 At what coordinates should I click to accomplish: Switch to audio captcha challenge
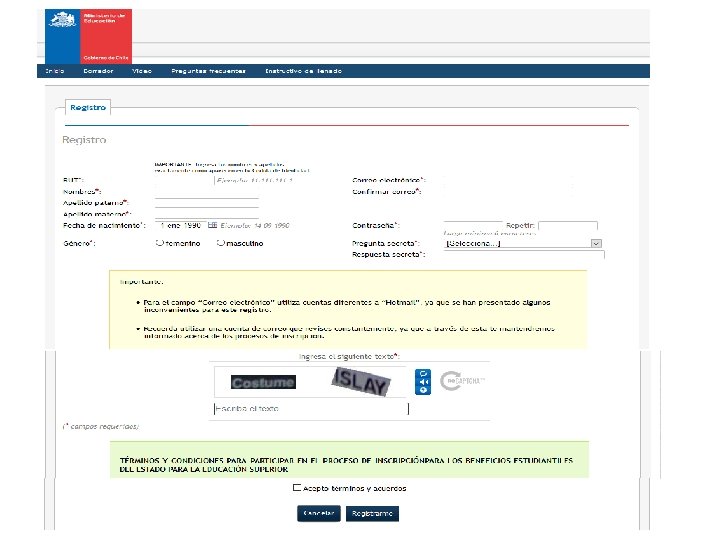click(x=423, y=382)
